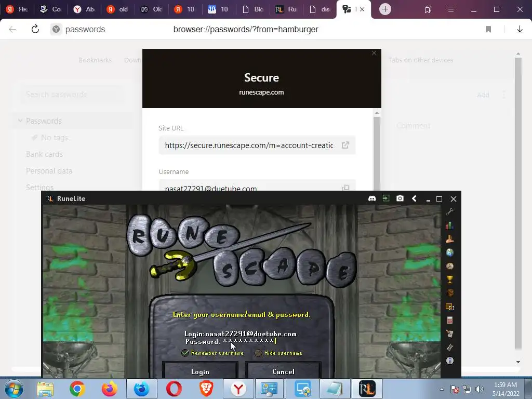Click the Login username field in RuneScape
The image size is (532, 399).
(x=241, y=334)
